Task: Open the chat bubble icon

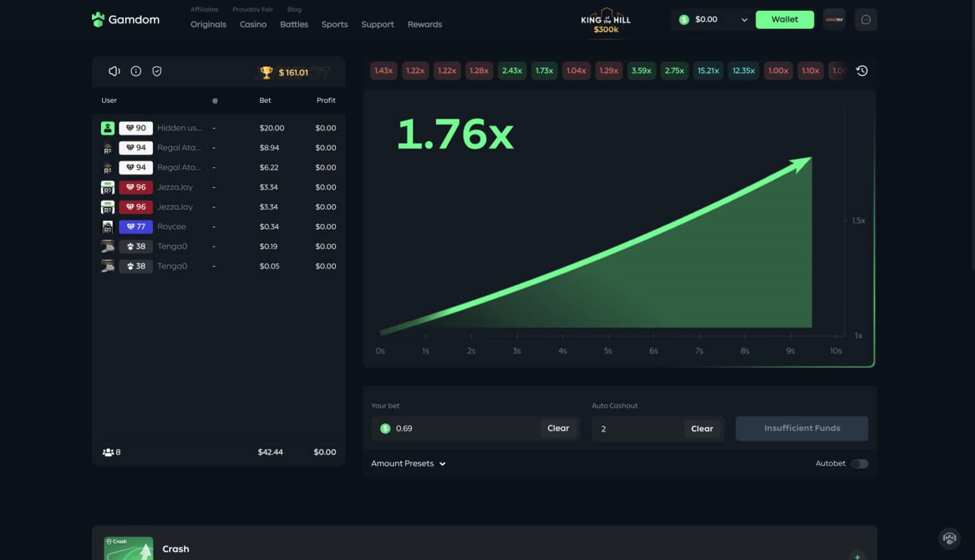Action: (865, 20)
